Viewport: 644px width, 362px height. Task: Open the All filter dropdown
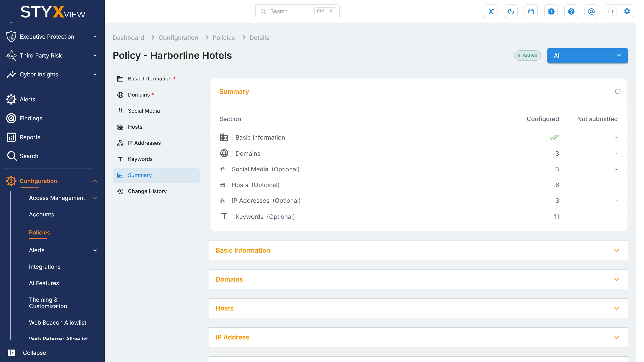point(587,56)
